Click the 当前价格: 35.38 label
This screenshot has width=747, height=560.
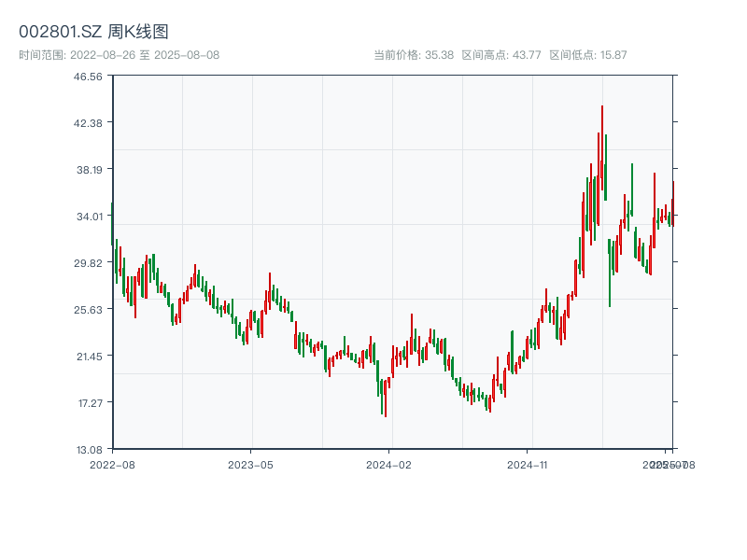coord(414,55)
